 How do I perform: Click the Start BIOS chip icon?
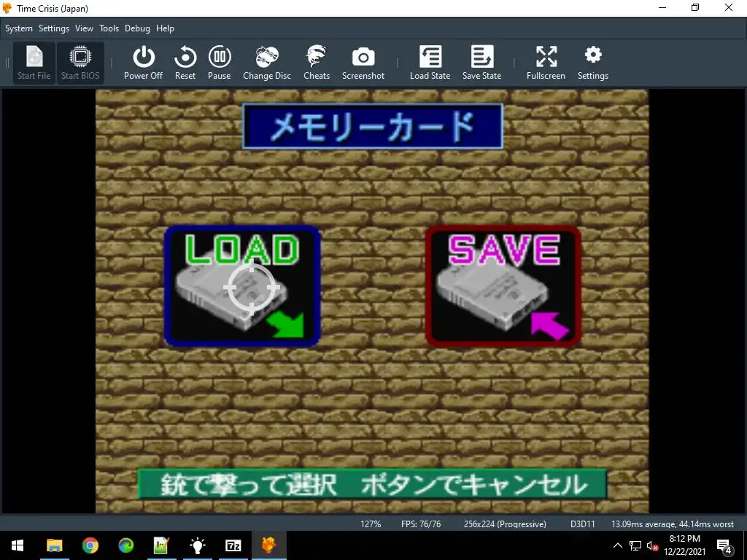coord(80,63)
